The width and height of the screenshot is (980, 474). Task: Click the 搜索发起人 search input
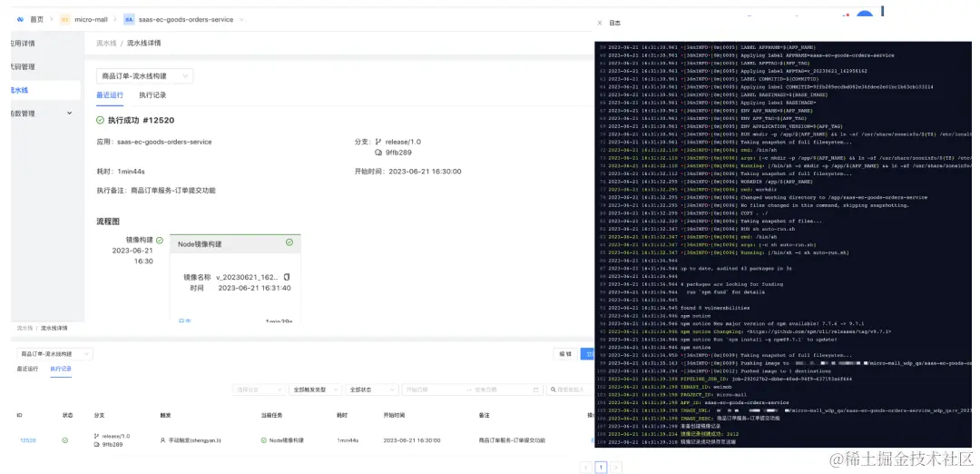pos(569,390)
